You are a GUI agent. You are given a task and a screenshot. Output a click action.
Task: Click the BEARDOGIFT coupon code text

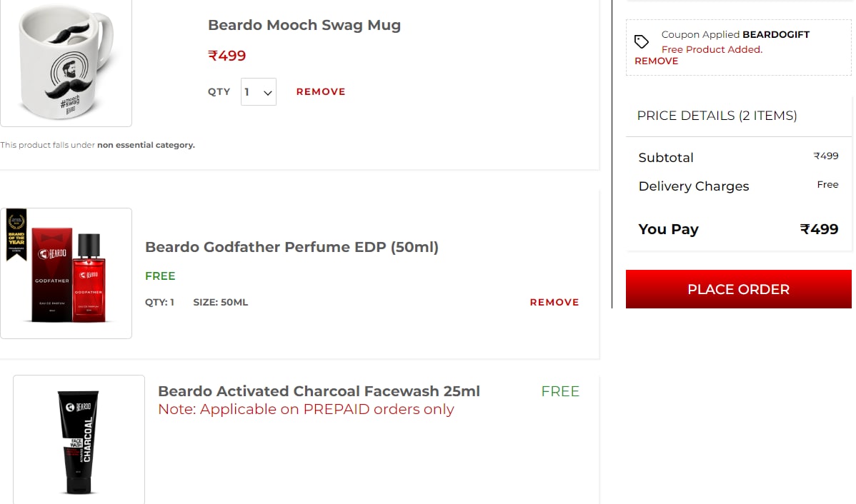coord(776,34)
